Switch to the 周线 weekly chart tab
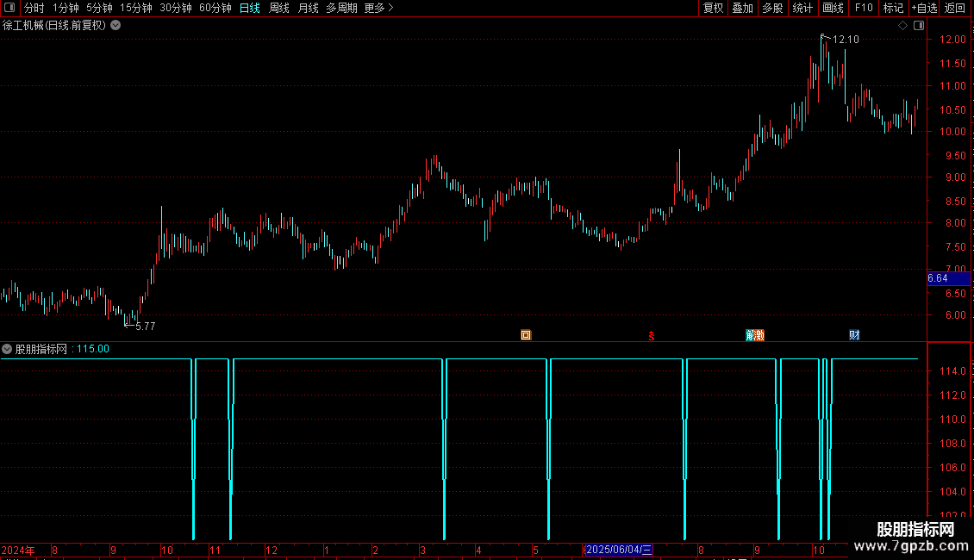974x560 pixels. click(279, 8)
